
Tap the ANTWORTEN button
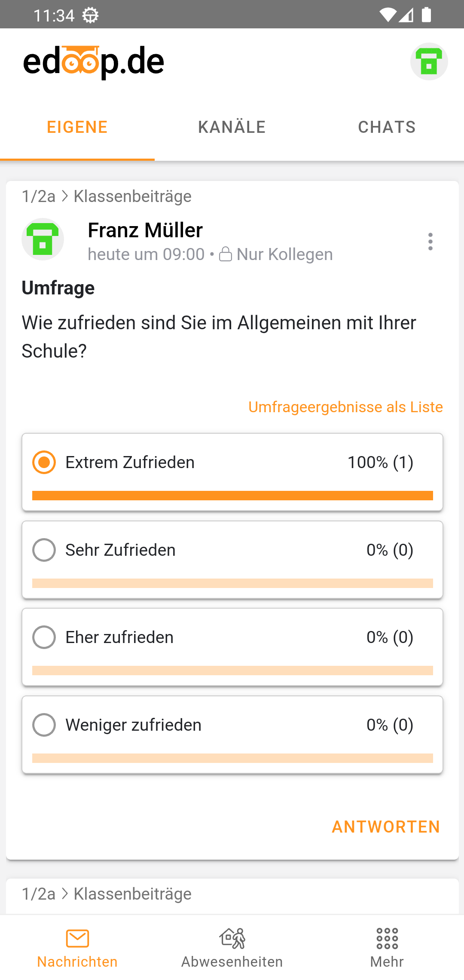coord(386,827)
